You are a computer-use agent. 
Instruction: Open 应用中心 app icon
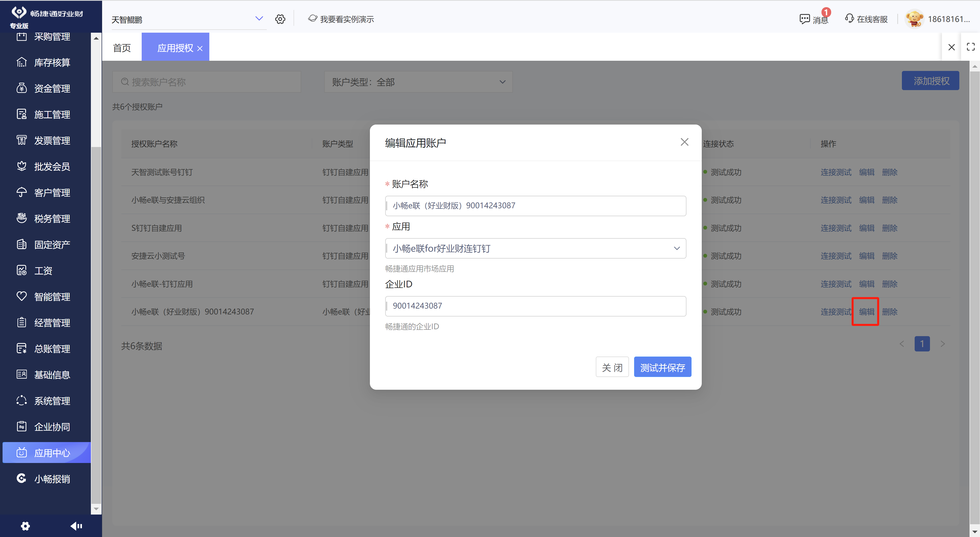tap(22, 453)
